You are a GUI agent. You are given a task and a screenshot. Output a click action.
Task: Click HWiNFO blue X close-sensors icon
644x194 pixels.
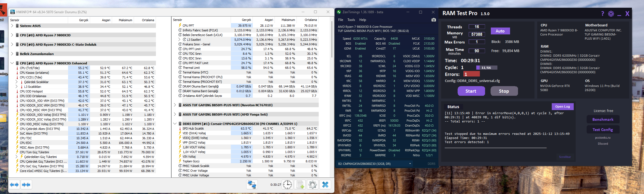pyautogui.click(x=325, y=185)
